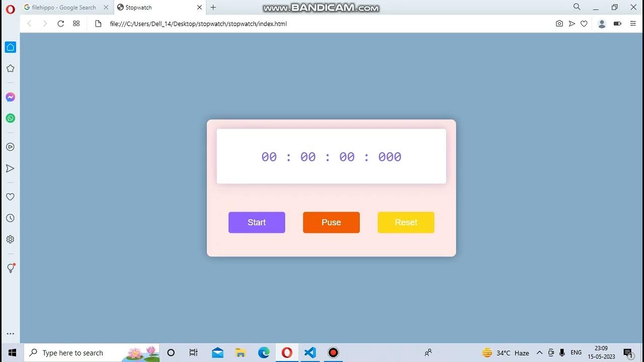
Task: Open sidebar settings gear icon
Action: click(10, 239)
